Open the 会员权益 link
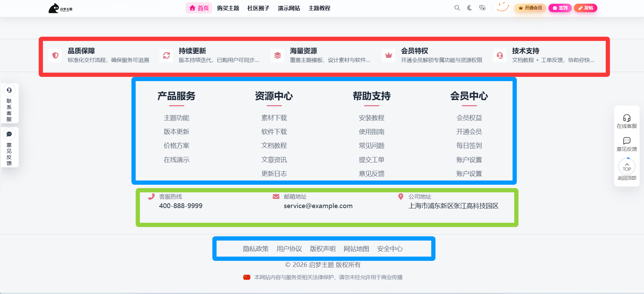 coord(469,118)
